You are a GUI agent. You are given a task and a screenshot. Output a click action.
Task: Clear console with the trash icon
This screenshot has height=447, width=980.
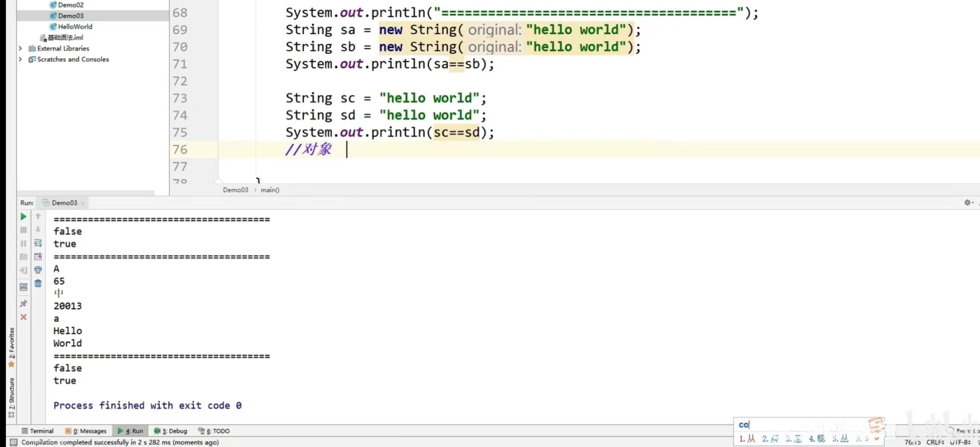[38, 283]
